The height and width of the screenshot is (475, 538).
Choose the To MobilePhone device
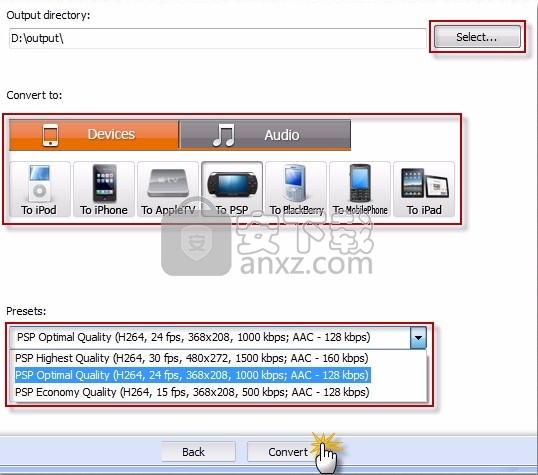360,189
